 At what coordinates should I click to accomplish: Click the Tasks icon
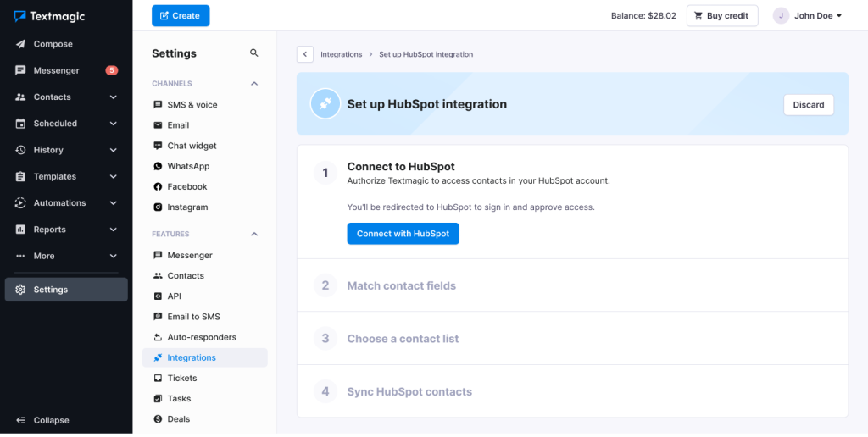pyautogui.click(x=158, y=398)
